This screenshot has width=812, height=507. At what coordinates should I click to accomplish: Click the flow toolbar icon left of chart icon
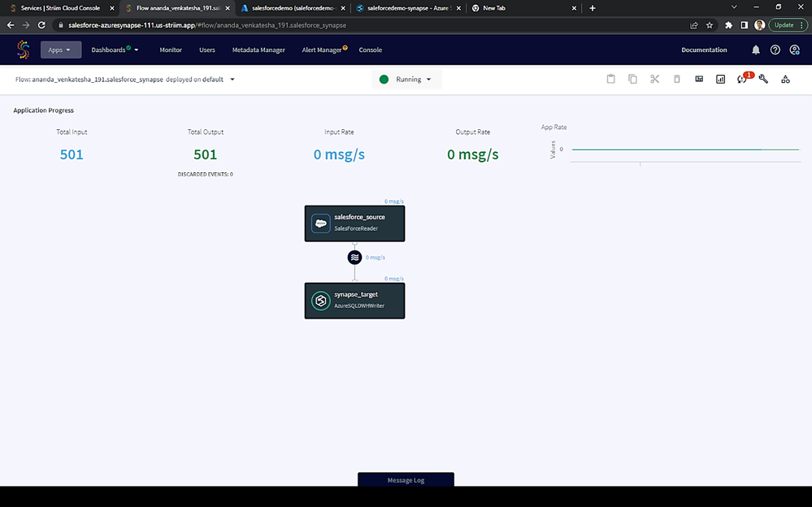699,79
